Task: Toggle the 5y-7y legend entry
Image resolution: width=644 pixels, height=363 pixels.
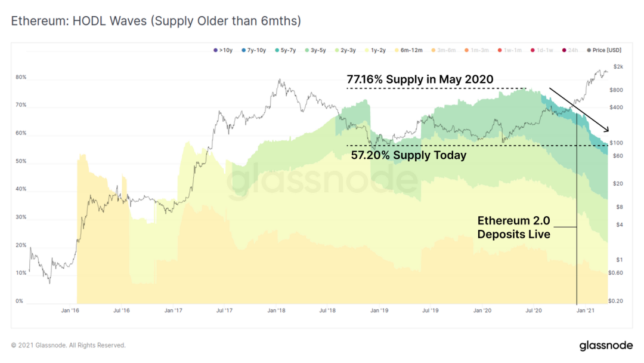Action: 286,50
